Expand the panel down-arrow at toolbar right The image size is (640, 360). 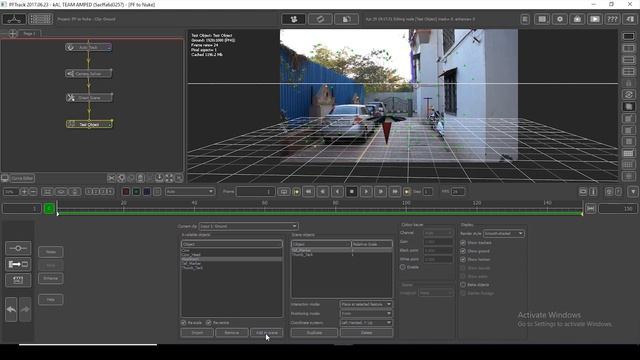click(x=633, y=191)
